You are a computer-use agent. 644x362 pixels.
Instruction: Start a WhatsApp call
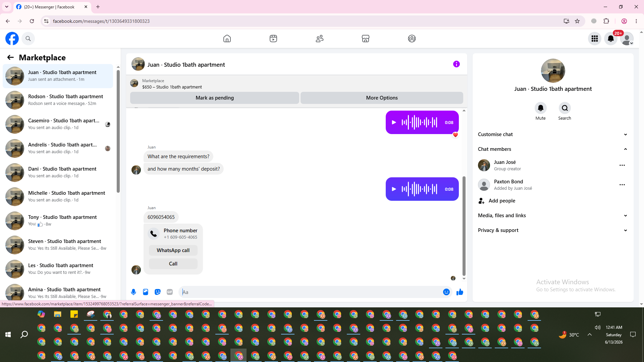point(173,250)
